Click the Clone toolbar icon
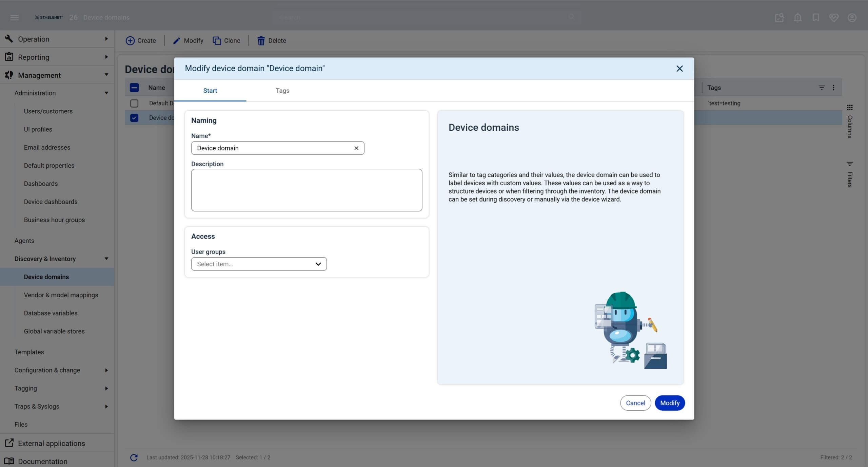Viewport: 868px width, 467px height. coord(217,41)
